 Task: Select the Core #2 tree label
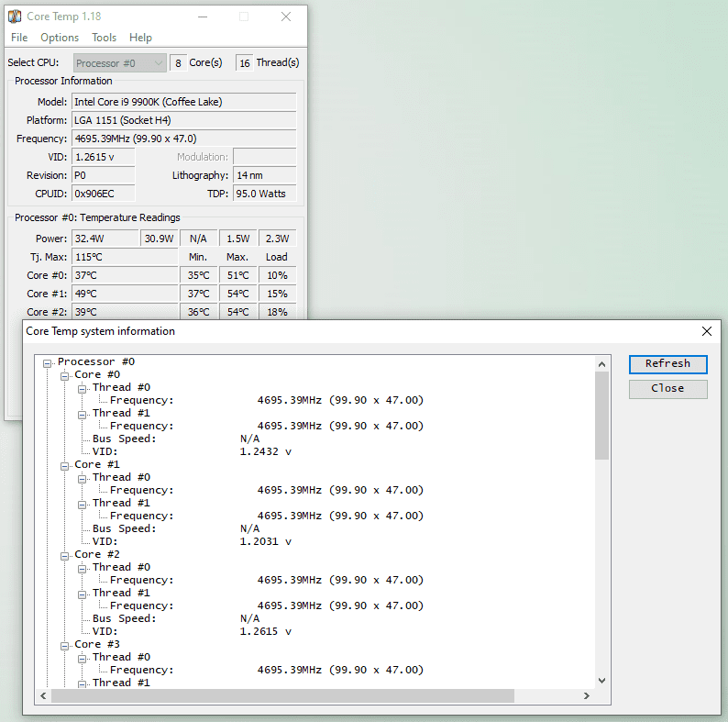[97, 554]
